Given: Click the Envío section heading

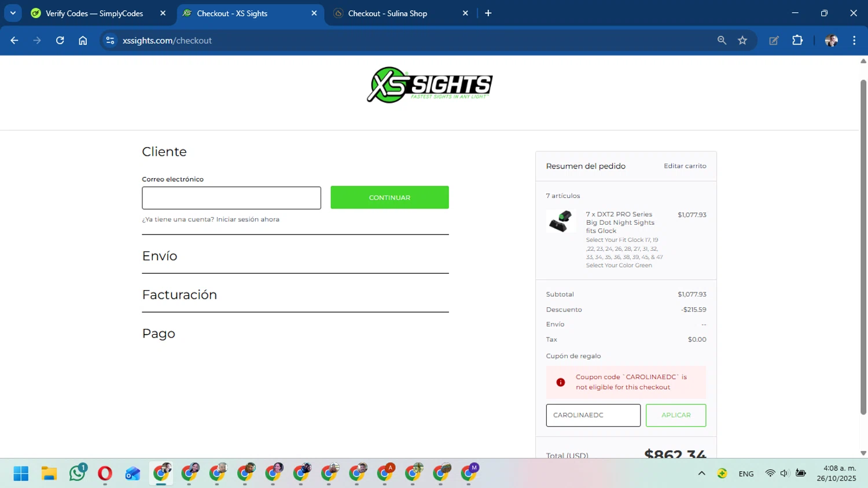Looking at the screenshot, I should coord(160,256).
